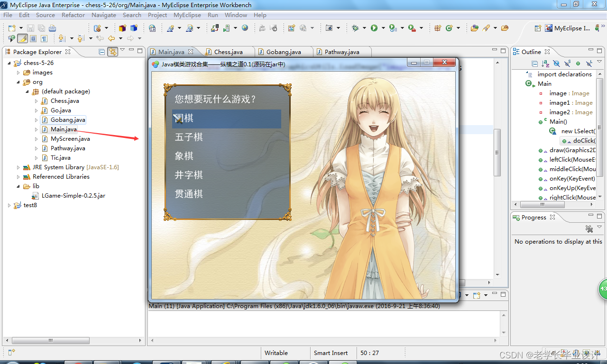
Task: Select draw(Graphics2D) in Outline
Action: click(572, 150)
